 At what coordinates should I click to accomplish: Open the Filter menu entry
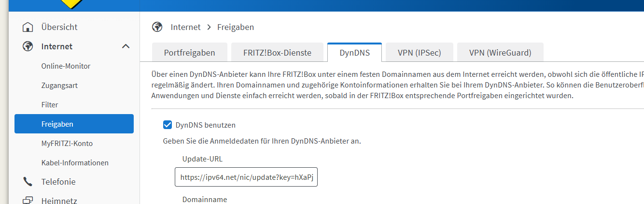pyautogui.click(x=50, y=105)
